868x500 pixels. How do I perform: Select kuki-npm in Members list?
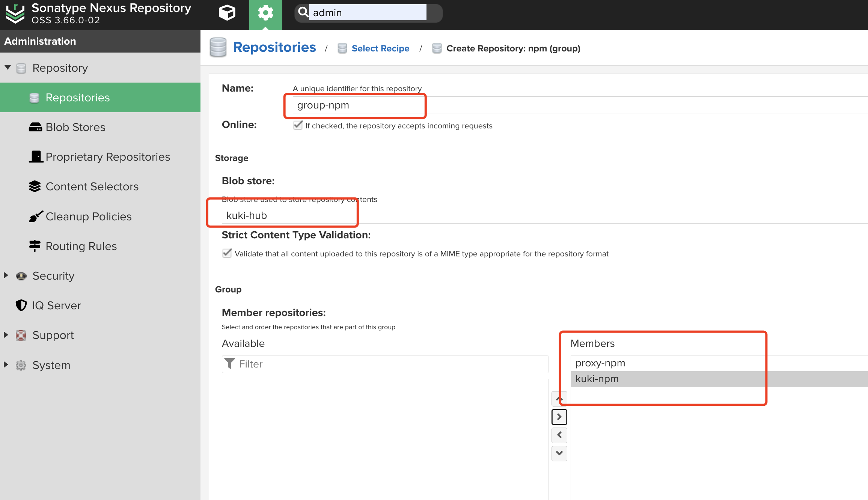719,379
